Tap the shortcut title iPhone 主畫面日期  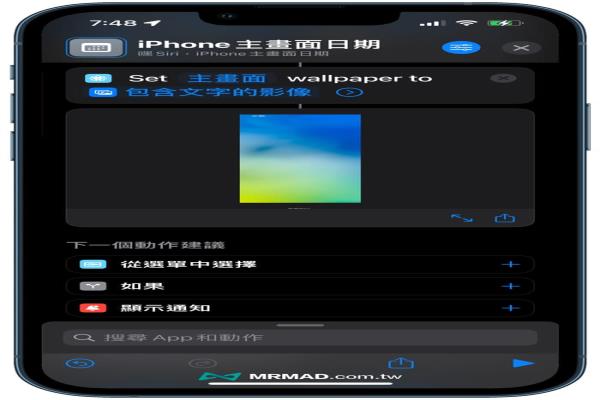click(x=259, y=44)
